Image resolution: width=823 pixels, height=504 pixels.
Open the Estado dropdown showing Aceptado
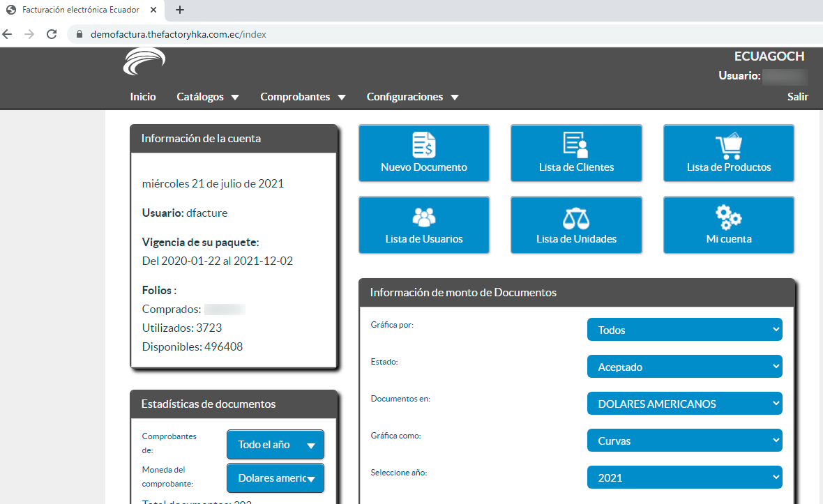(x=684, y=367)
